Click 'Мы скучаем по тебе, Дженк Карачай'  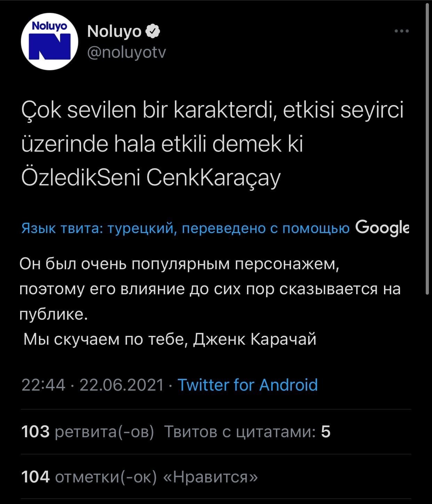tap(170, 339)
